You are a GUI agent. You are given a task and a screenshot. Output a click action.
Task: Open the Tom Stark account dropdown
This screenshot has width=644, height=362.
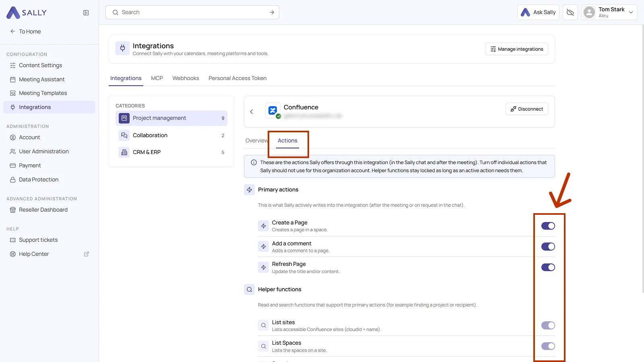pyautogui.click(x=609, y=12)
